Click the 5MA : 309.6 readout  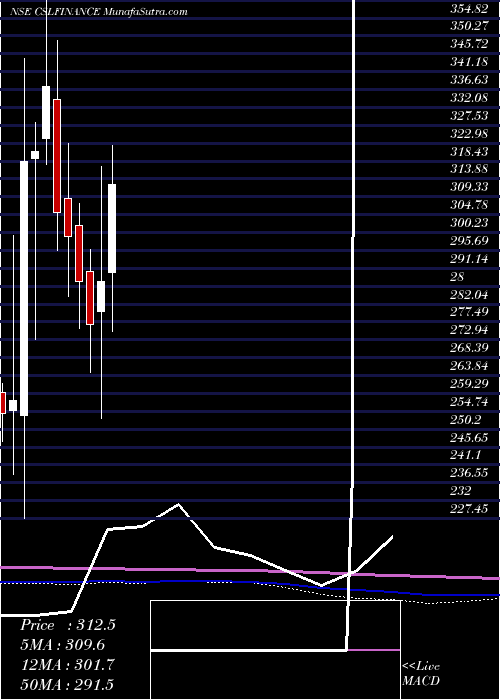(x=63, y=645)
